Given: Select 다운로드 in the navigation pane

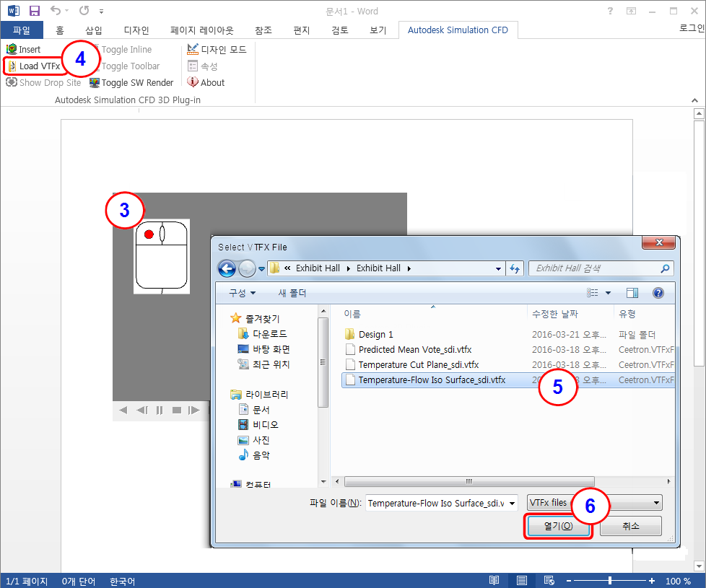Looking at the screenshot, I should click(263, 334).
